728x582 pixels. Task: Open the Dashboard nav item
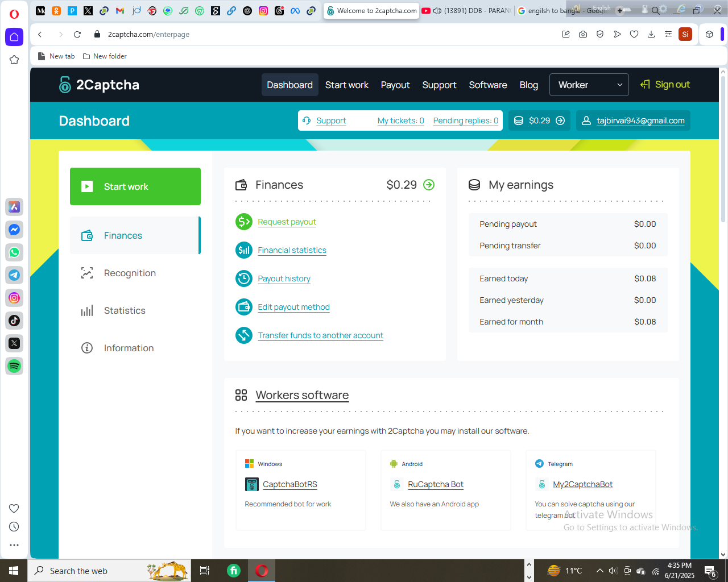coord(289,85)
